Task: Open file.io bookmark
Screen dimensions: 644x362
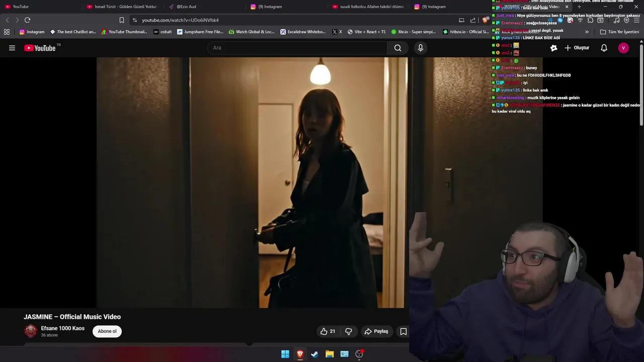Action: pyautogui.click(x=413, y=32)
